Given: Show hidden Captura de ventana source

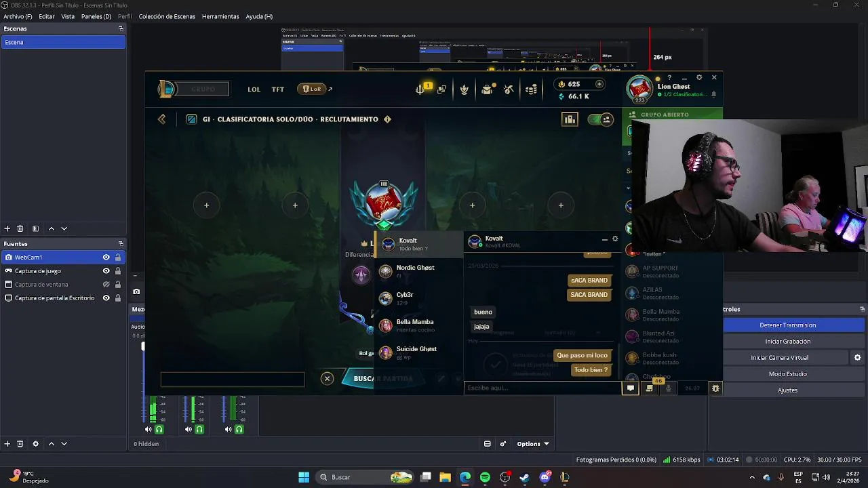Looking at the screenshot, I should pos(106,285).
